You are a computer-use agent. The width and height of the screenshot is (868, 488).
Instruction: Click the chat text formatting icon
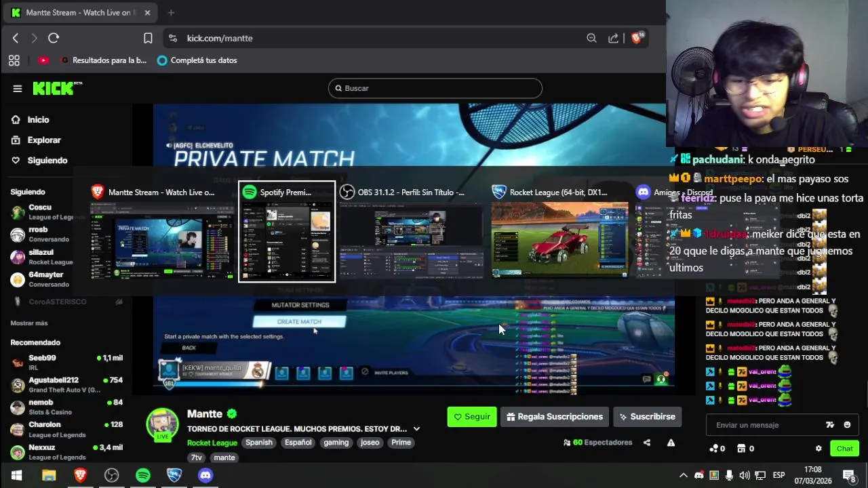point(830,425)
